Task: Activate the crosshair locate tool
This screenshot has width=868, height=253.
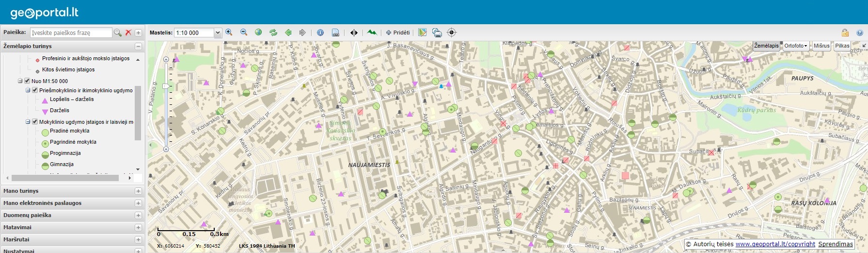Action: tap(452, 33)
